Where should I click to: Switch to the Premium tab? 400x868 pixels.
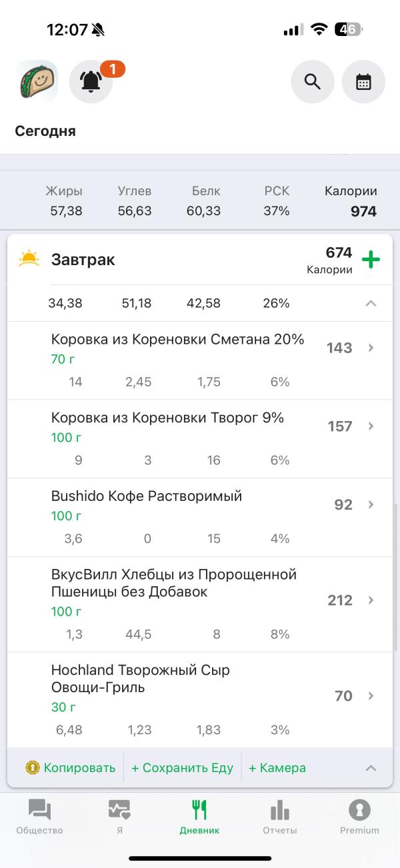point(359,817)
